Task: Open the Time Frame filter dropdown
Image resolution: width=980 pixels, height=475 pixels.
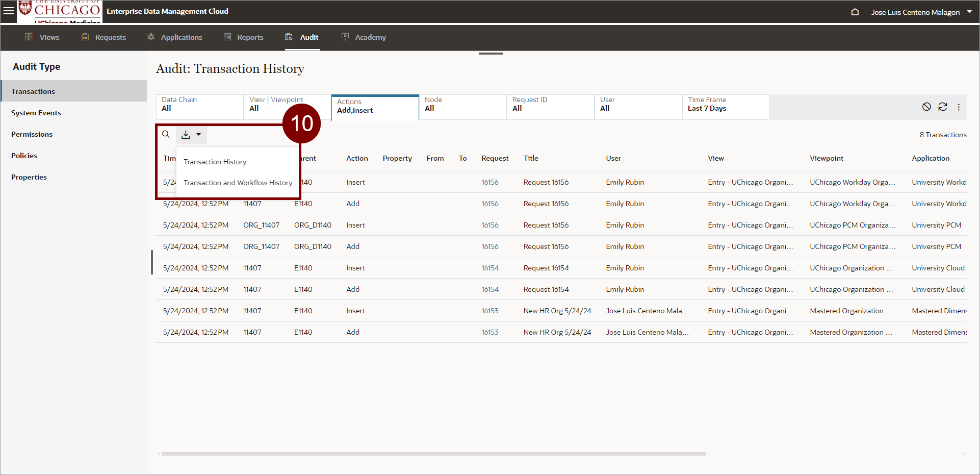Action: click(x=725, y=107)
